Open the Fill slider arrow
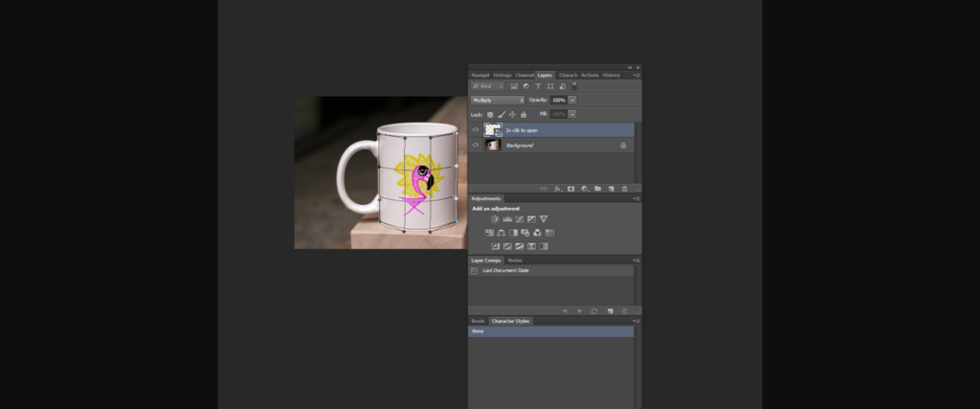 572,114
